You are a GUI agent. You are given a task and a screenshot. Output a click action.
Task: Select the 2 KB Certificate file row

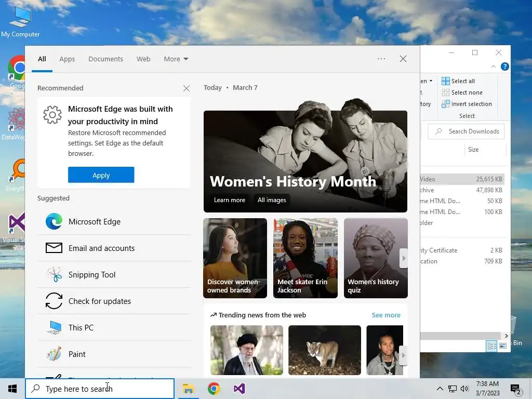pos(462,250)
